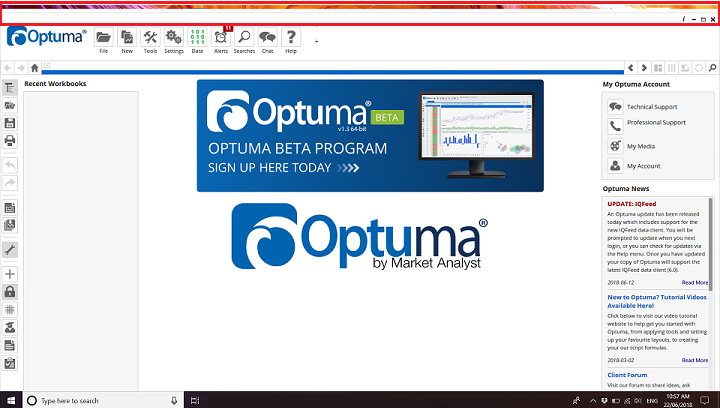
Task: Click the document notes icon in sidebar
Action: (x=10, y=345)
